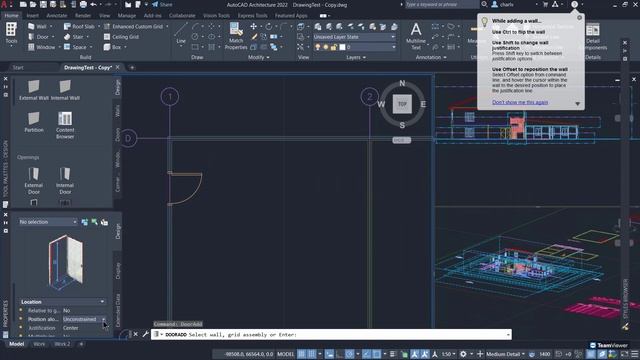640x360 pixels.
Task: Add new drawing tab with plus button
Action: click(x=132, y=67)
